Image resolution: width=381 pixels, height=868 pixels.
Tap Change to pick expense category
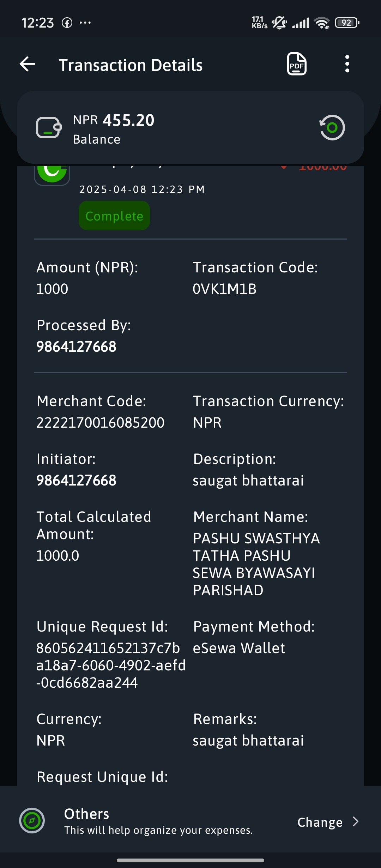pos(320,822)
